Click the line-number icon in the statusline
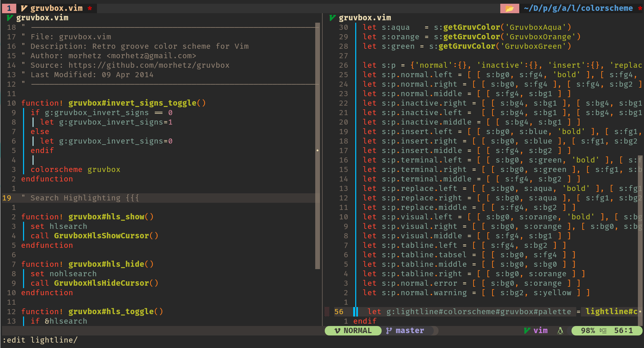 tap(603, 331)
